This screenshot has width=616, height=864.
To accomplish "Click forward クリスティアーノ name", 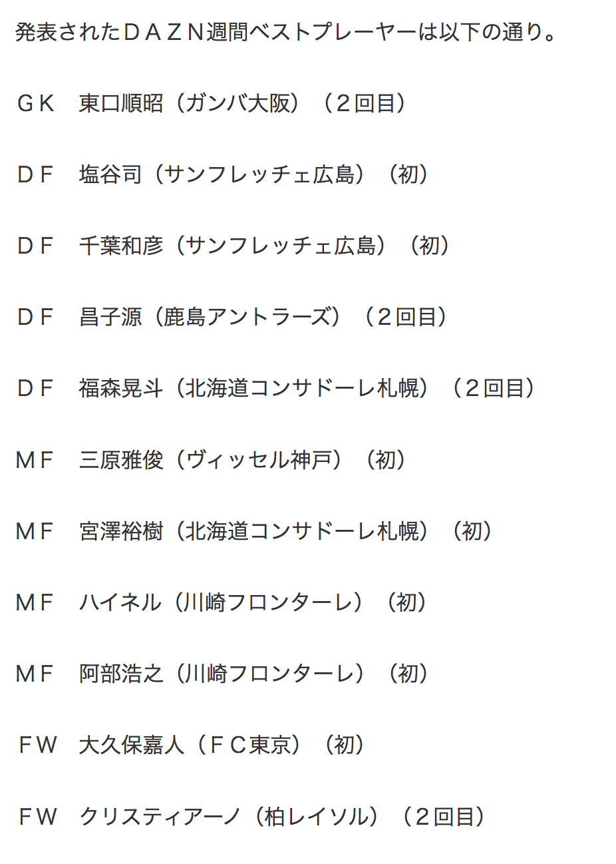I will tap(160, 817).
